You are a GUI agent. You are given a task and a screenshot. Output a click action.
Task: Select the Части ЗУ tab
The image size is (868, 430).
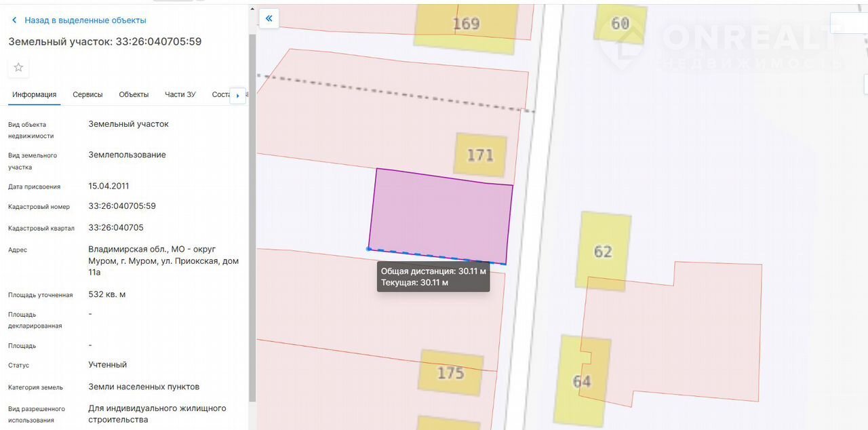(180, 94)
